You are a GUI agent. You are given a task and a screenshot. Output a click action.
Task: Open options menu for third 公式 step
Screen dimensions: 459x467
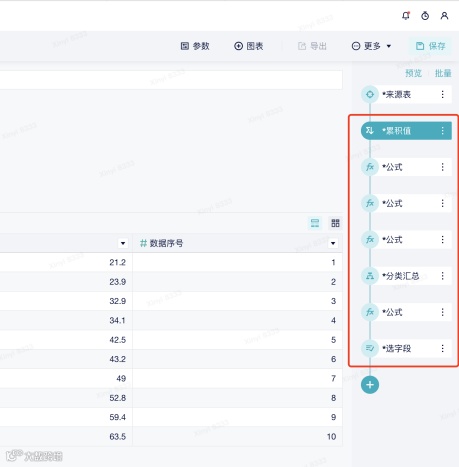pos(442,240)
